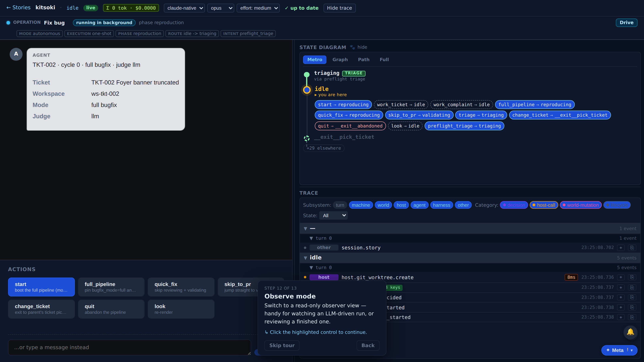Open the 'effort: medium' dropdown
The image size is (644, 362).
point(258,8)
